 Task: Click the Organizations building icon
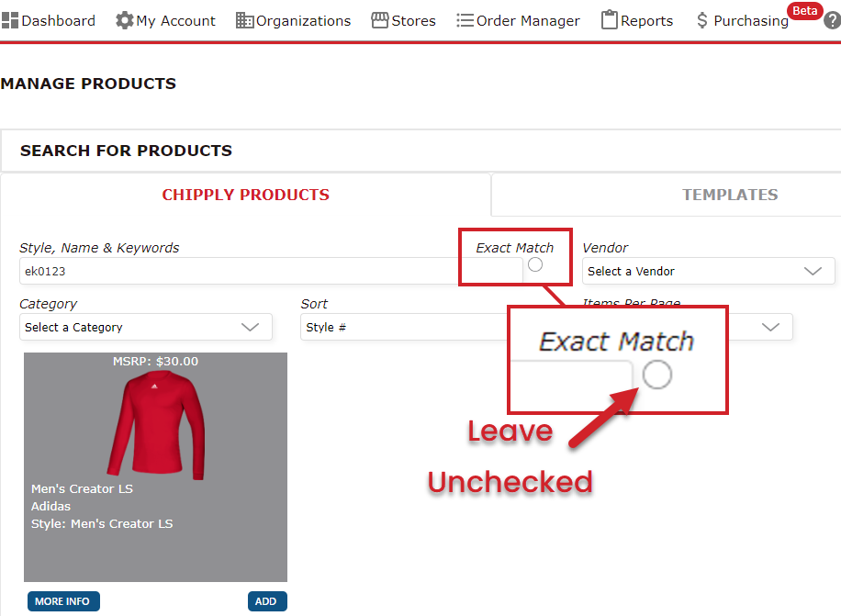click(x=244, y=20)
